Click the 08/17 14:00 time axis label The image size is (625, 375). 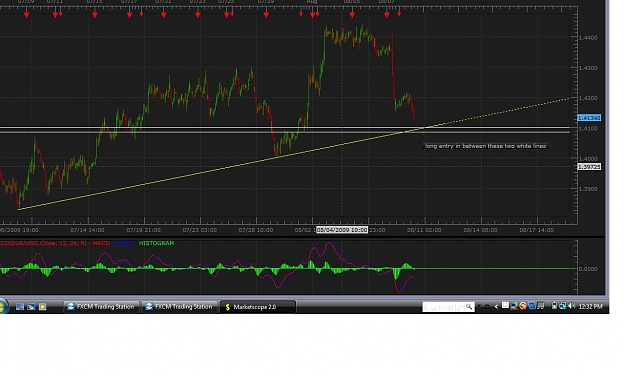point(537,230)
